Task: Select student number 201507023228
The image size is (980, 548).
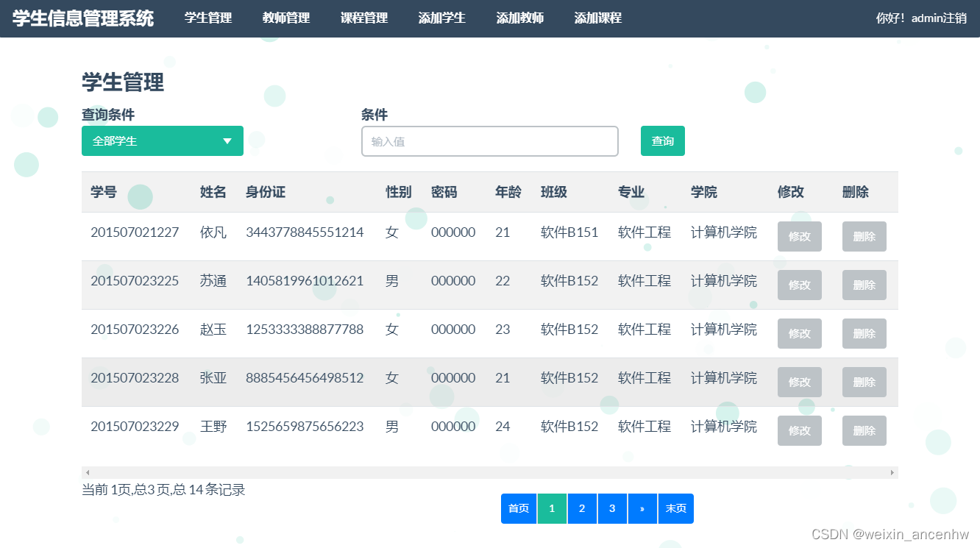Action: pos(135,378)
